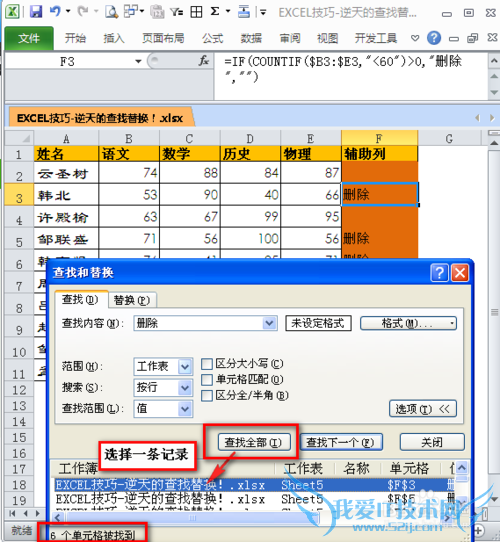Screen dimensions: 500x542
Task: Select the $F$3 result row in list
Action: [x=254, y=485]
